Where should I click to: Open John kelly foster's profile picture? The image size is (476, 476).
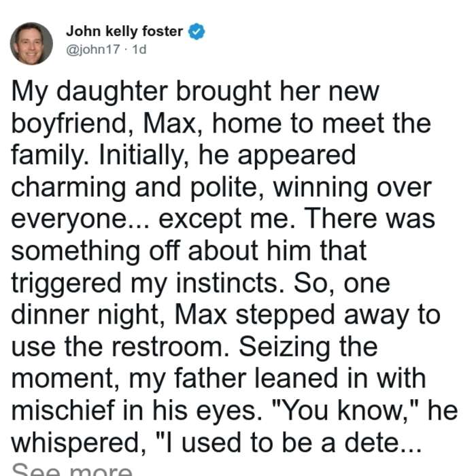tap(31, 44)
